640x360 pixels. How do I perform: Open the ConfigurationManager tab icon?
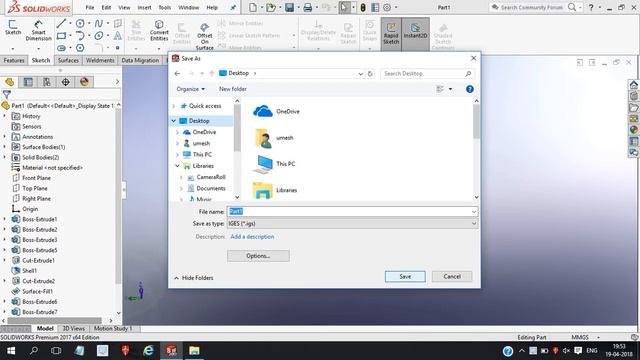(47, 82)
